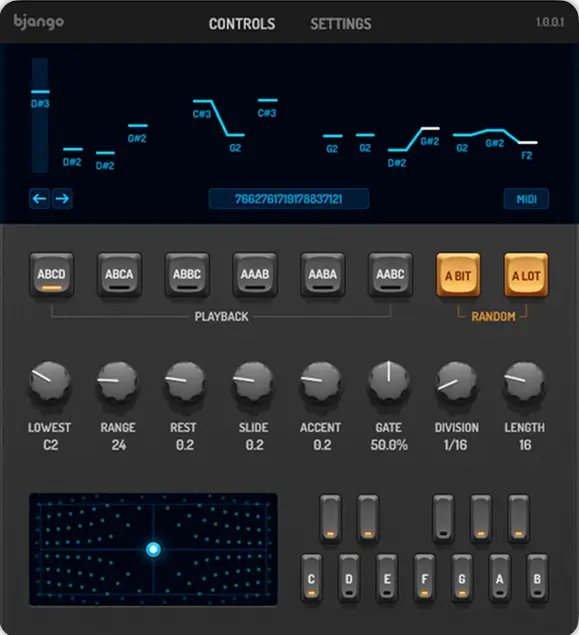Click the left arrow pattern button
The height and width of the screenshot is (635, 579).
point(39,198)
